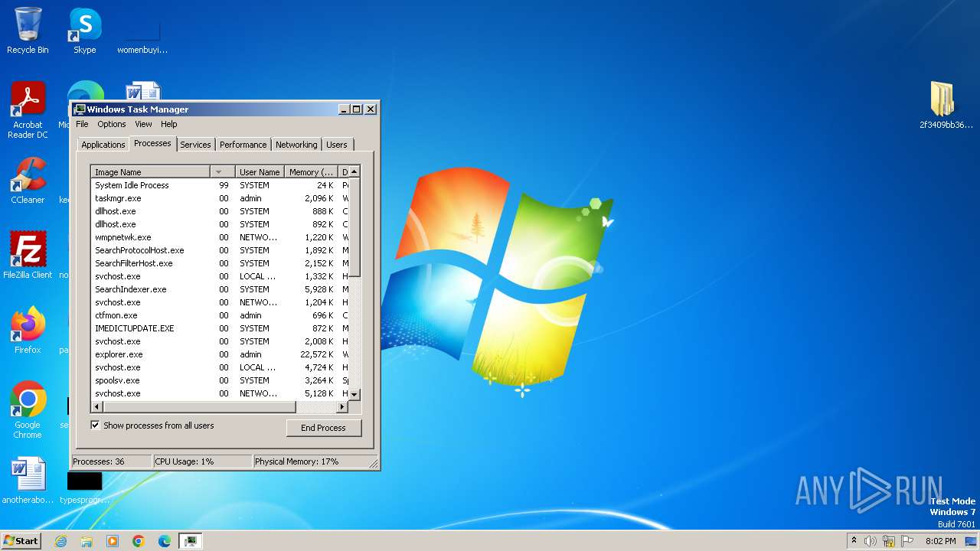Open the Skype desktop shortcut
Image resolution: width=980 pixels, height=551 pixels.
tap(85, 31)
